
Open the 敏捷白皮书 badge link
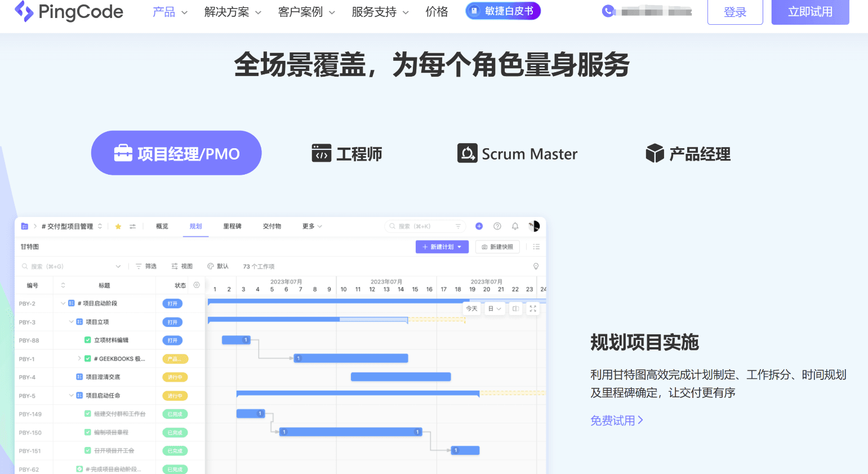click(503, 11)
